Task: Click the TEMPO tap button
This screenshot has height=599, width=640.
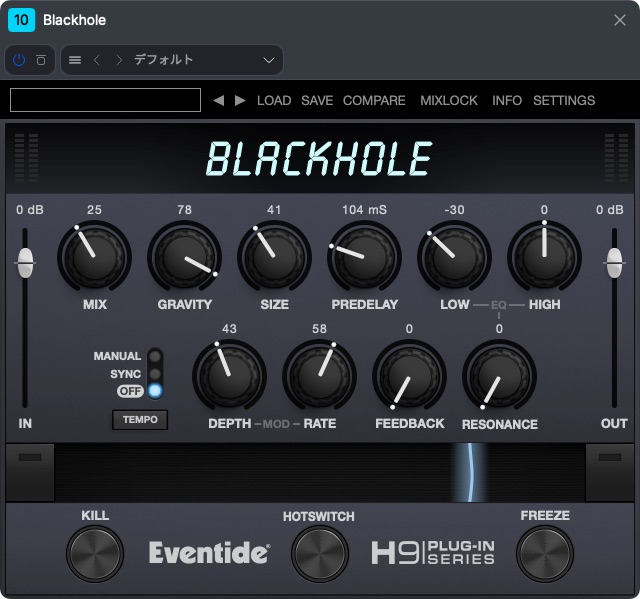Action: (140, 420)
